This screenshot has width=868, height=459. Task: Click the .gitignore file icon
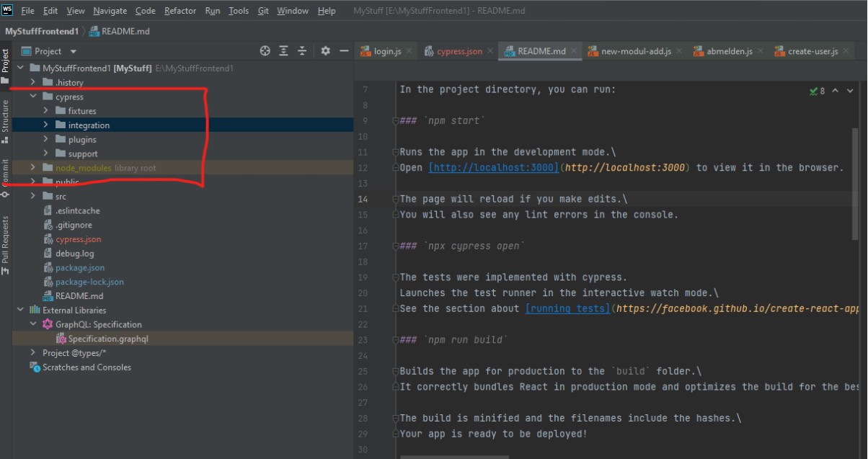pos(48,225)
